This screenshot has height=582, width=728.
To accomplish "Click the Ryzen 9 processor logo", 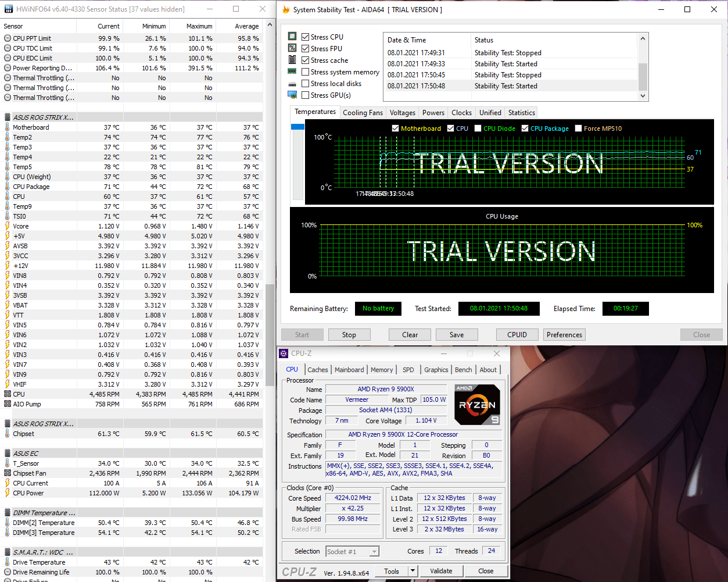I will (x=476, y=405).
